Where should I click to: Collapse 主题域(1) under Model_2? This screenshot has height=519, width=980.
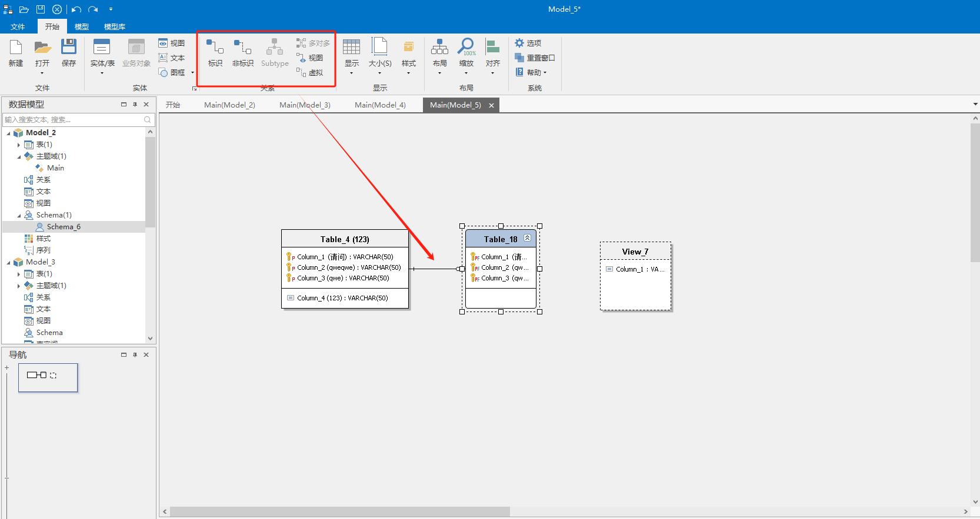click(19, 156)
